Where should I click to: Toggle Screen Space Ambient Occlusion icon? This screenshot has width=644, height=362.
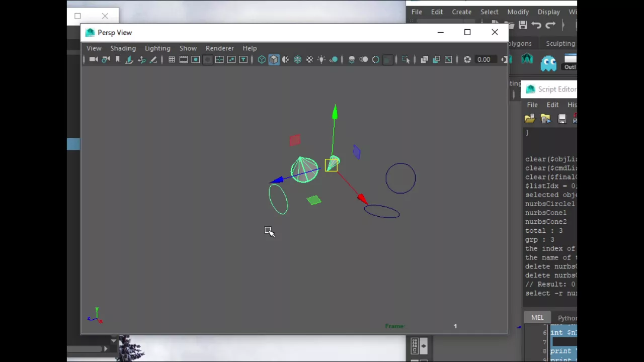(352, 60)
